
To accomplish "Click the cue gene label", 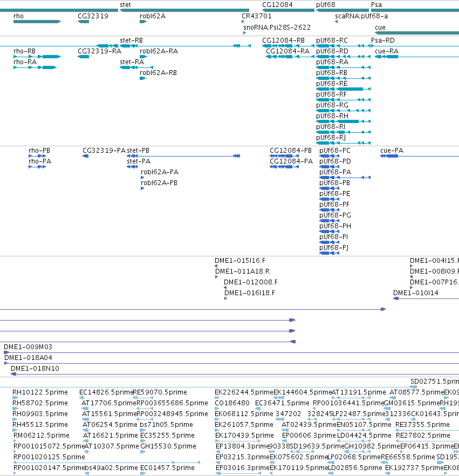I will (x=380, y=28).
